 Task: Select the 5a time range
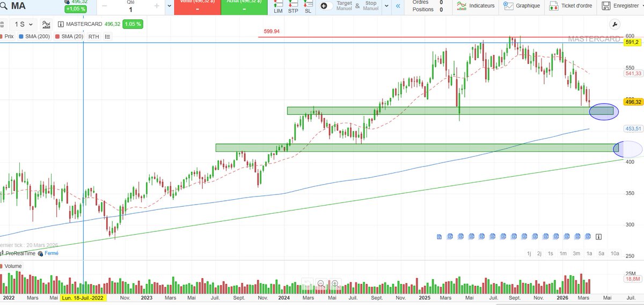(x=602, y=253)
